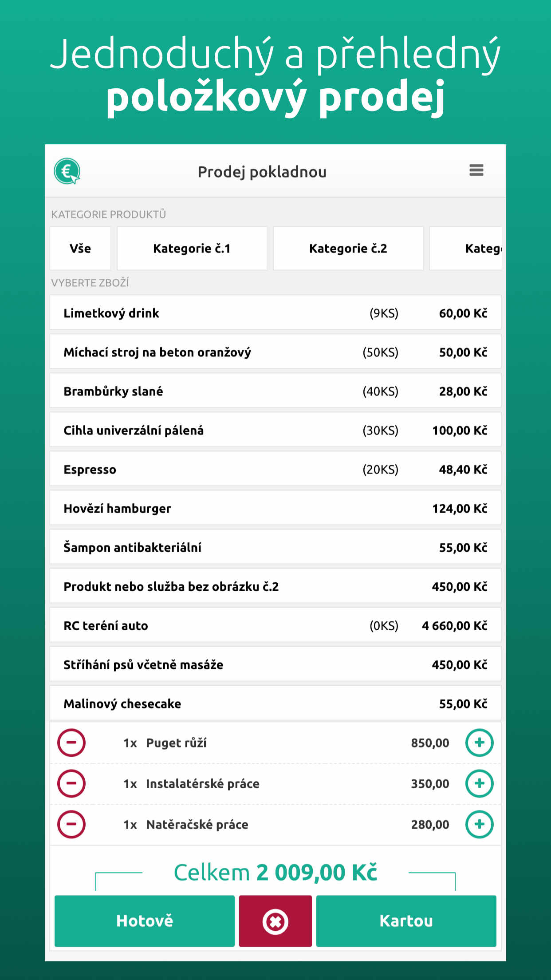Select Espresso product row
Image resolution: width=551 pixels, height=980 pixels.
coord(275,470)
